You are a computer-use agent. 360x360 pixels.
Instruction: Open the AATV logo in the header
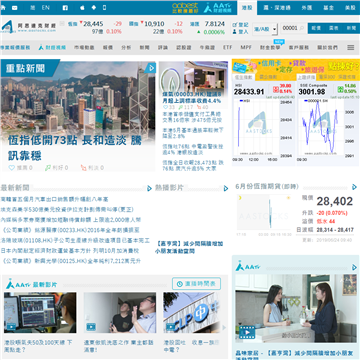(x=218, y=7)
